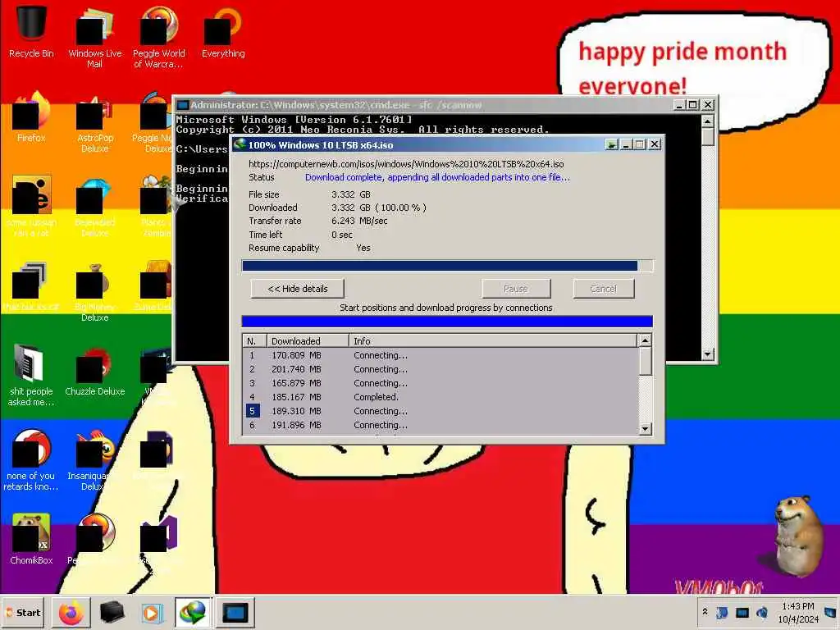Open AstroPop Deluxe desktop icon
The height and width of the screenshot is (630, 840).
[x=95, y=121]
